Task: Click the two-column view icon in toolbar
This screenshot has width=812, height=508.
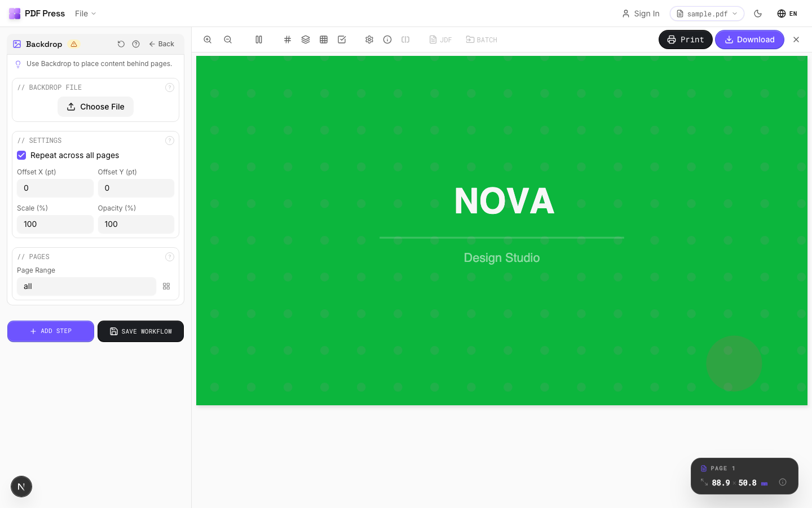Action: 259,40
